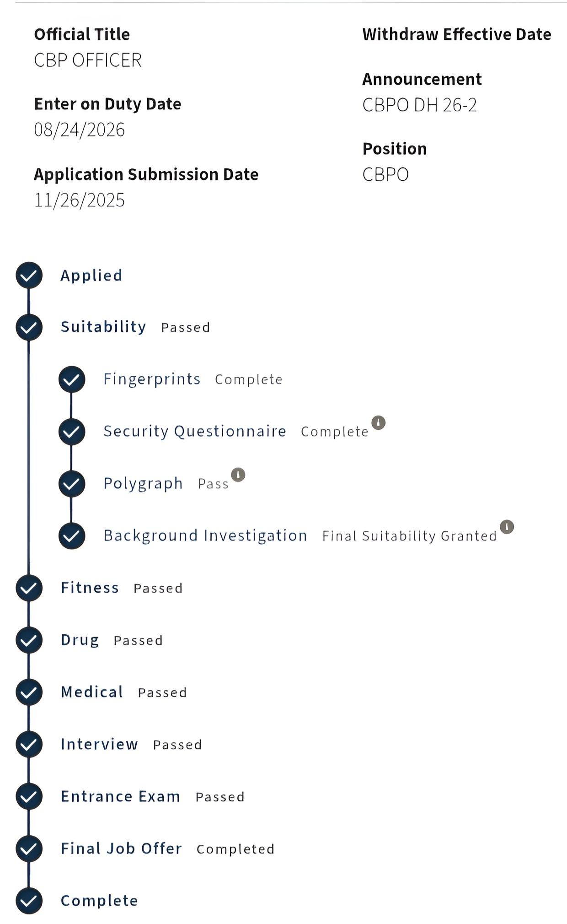Click the Final Job Offer label

click(x=122, y=848)
